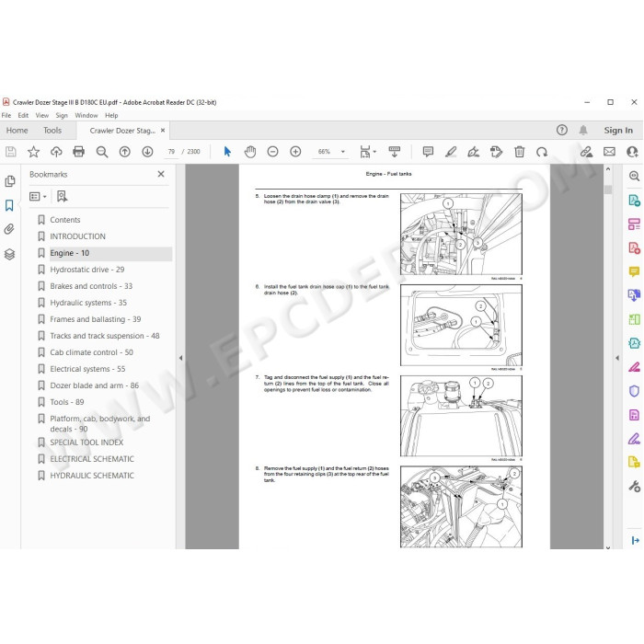Close the Bookmarks panel

161,174
